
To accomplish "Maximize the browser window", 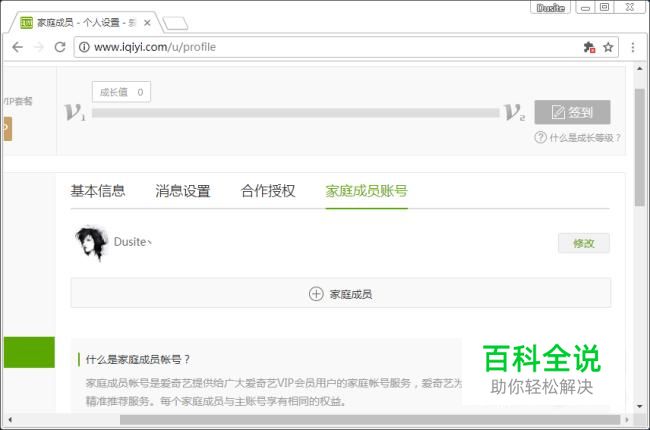I will point(604,7).
